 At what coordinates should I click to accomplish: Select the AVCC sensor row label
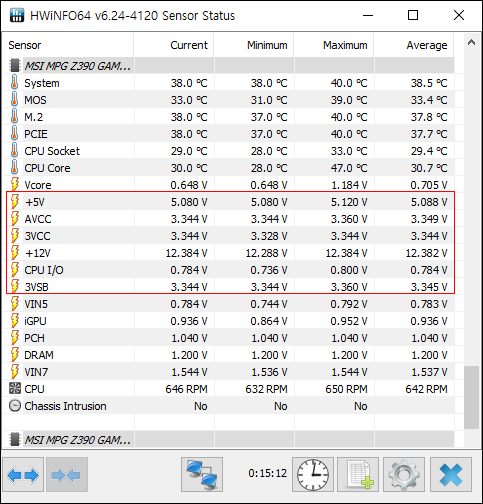38,219
